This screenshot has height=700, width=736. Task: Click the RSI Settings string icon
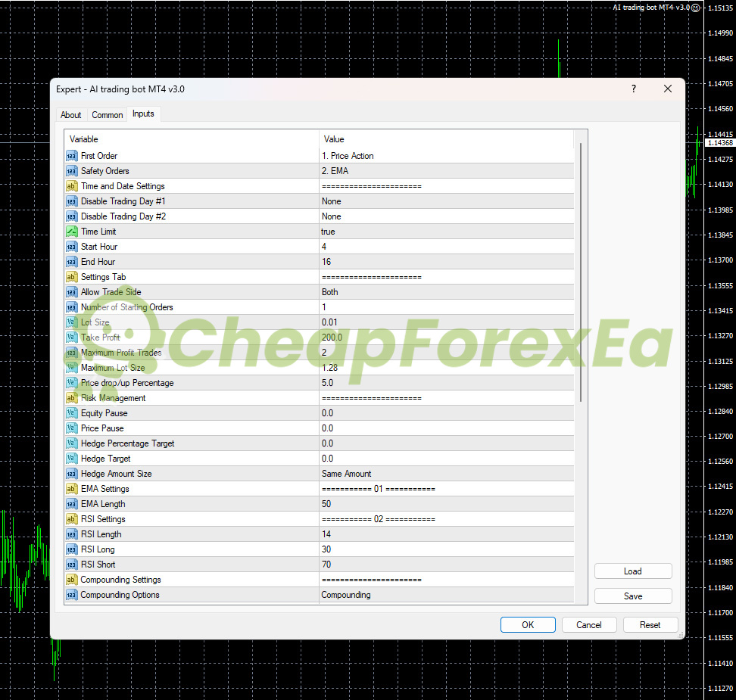coord(71,519)
